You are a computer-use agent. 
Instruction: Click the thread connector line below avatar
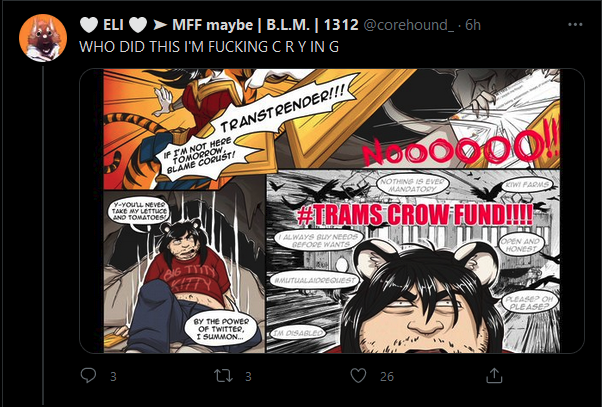point(43,235)
